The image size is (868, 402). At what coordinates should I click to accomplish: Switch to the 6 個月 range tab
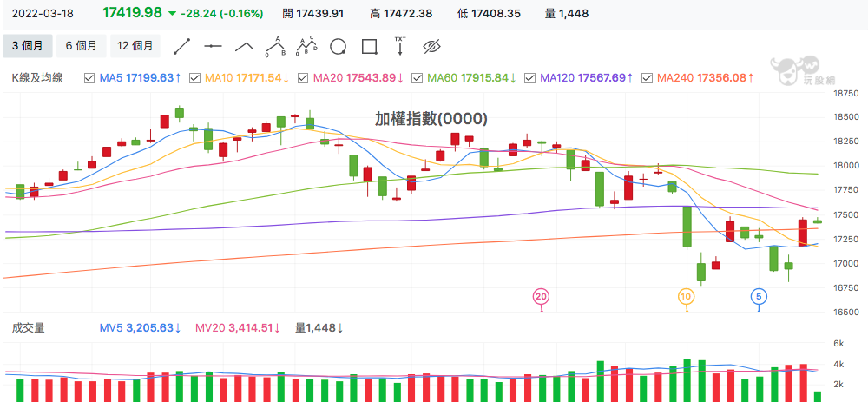[82, 46]
